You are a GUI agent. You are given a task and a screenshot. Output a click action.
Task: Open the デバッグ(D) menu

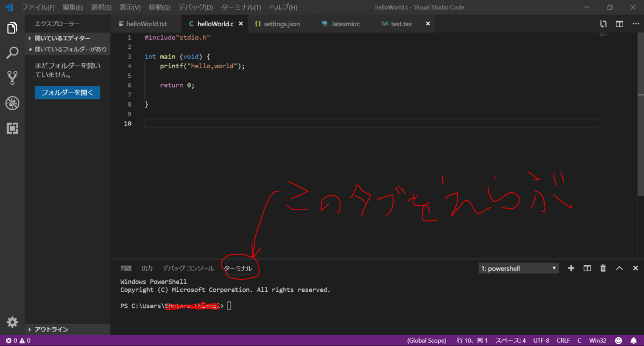click(x=195, y=8)
